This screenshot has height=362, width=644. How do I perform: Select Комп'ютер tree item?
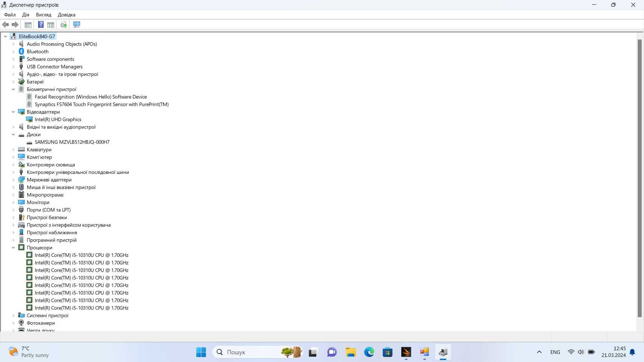tap(39, 157)
